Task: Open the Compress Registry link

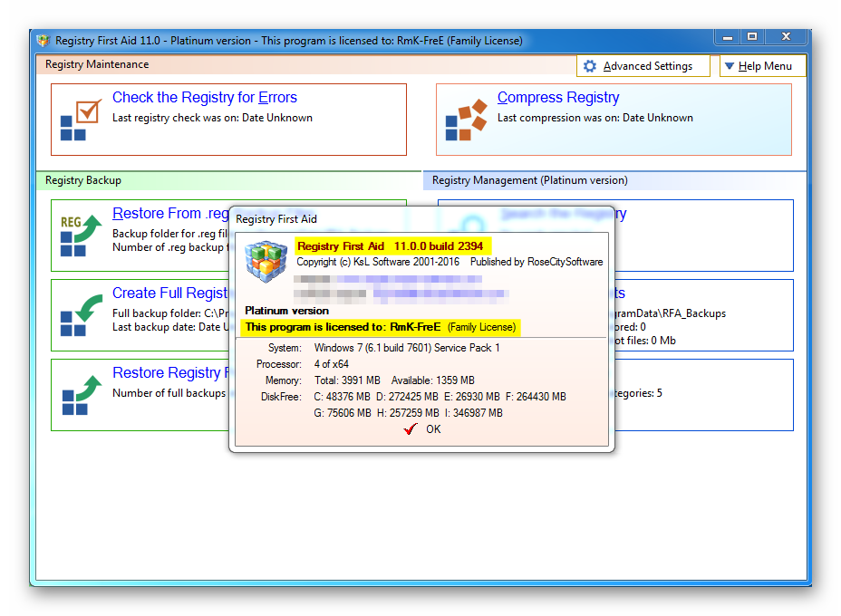Action: (558, 98)
